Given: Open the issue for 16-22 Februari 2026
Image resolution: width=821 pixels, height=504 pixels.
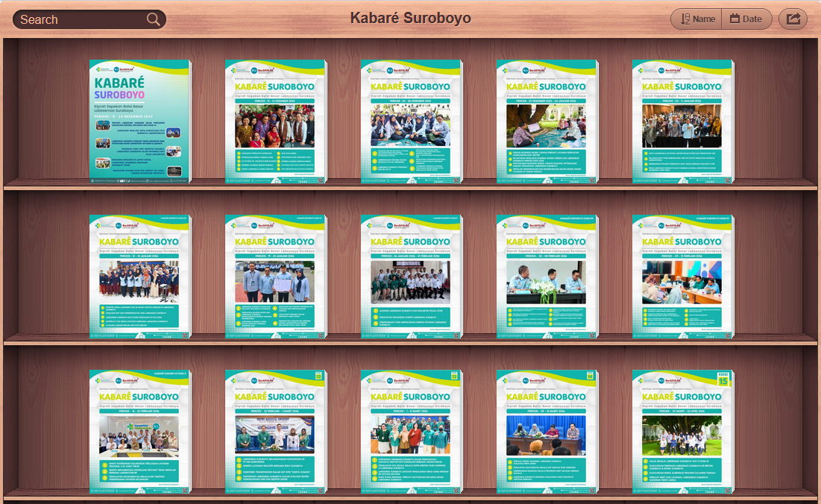Looking at the screenshot, I should point(139,432).
